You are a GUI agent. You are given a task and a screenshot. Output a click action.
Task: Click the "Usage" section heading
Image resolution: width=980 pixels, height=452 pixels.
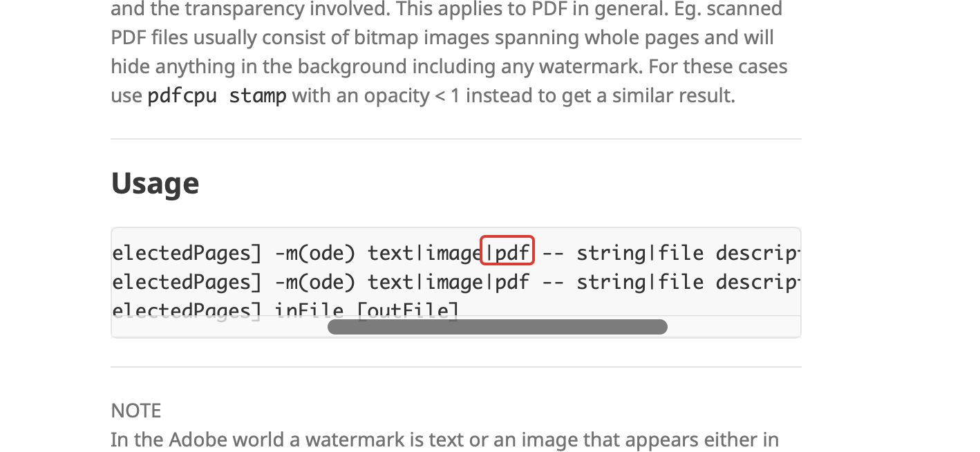pos(155,183)
